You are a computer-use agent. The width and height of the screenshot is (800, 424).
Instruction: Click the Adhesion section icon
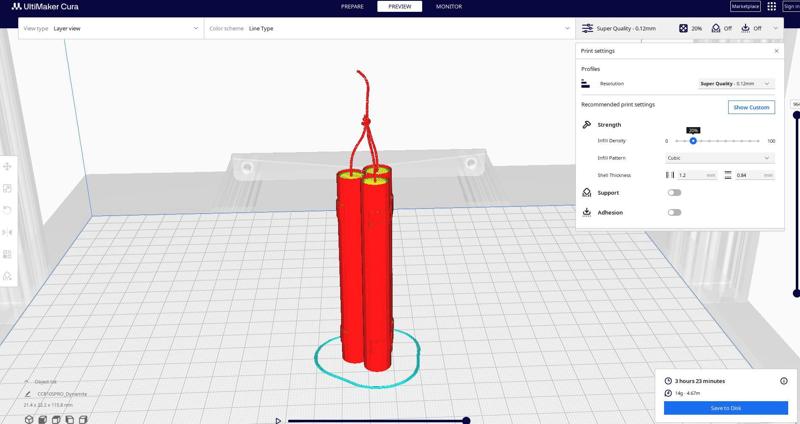pos(587,212)
